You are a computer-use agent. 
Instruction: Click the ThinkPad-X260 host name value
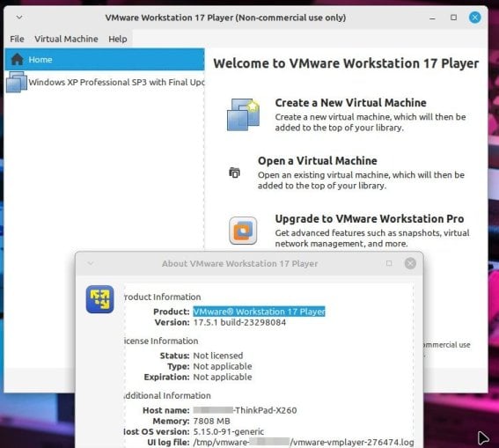point(245,410)
